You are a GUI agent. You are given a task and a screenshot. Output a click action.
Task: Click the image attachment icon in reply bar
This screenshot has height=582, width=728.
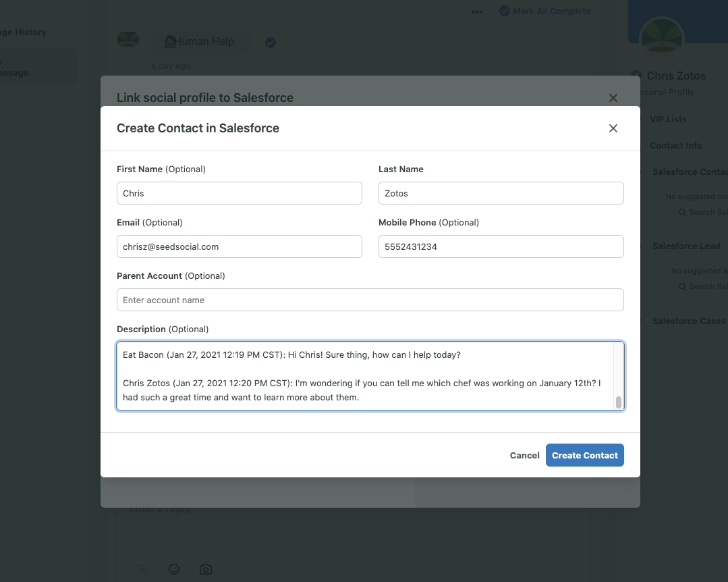pyautogui.click(x=143, y=569)
